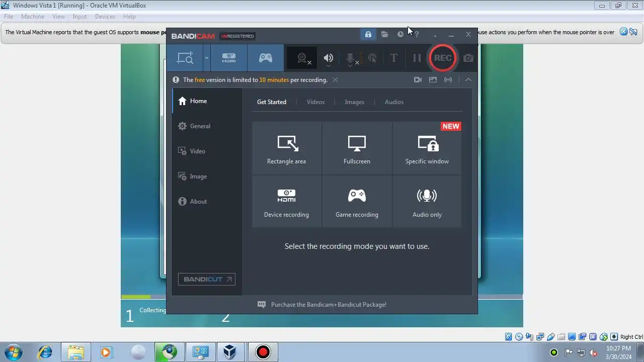Click VirtualBox hard disk status icon
644x362 pixels.
tap(508, 337)
